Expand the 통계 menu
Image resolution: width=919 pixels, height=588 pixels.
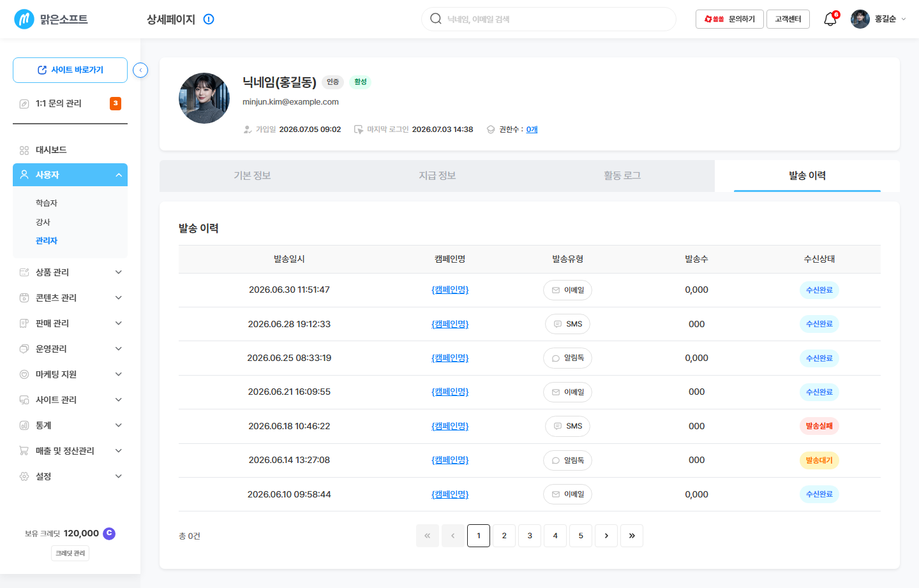[x=119, y=425]
